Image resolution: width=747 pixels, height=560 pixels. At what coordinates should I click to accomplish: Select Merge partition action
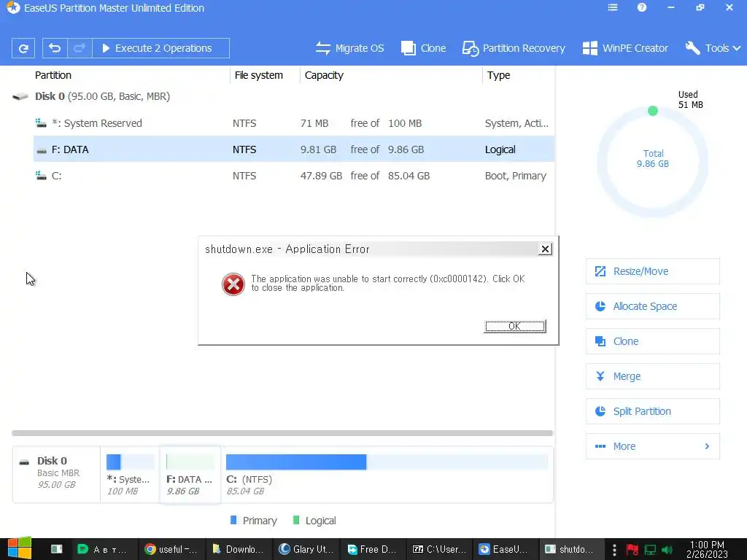pos(652,376)
